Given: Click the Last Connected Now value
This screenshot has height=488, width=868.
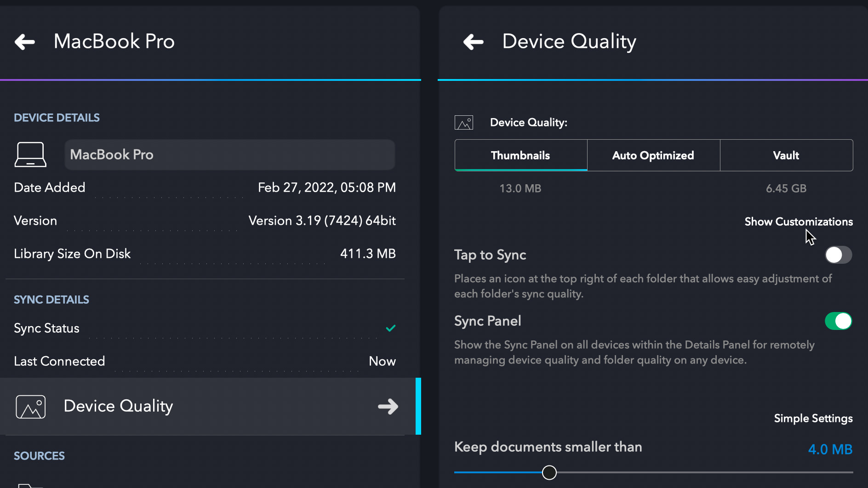Looking at the screenshot, I should pos(382,361).
